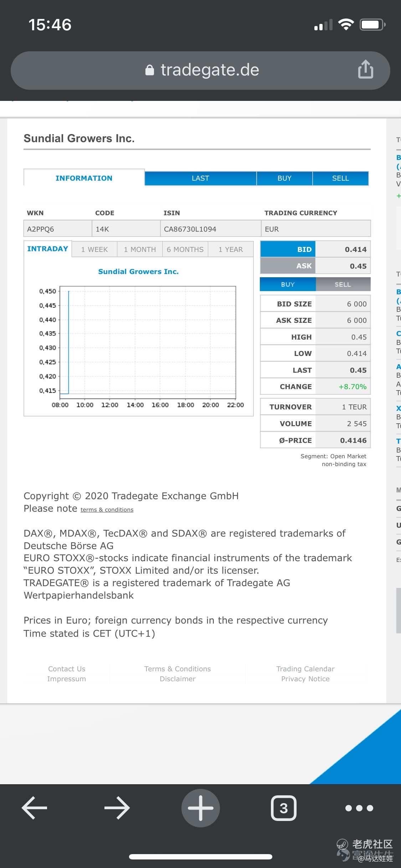The image size is (401, 868).
Task: Tap the SELL button under ASK
Action: click(343, 284)
